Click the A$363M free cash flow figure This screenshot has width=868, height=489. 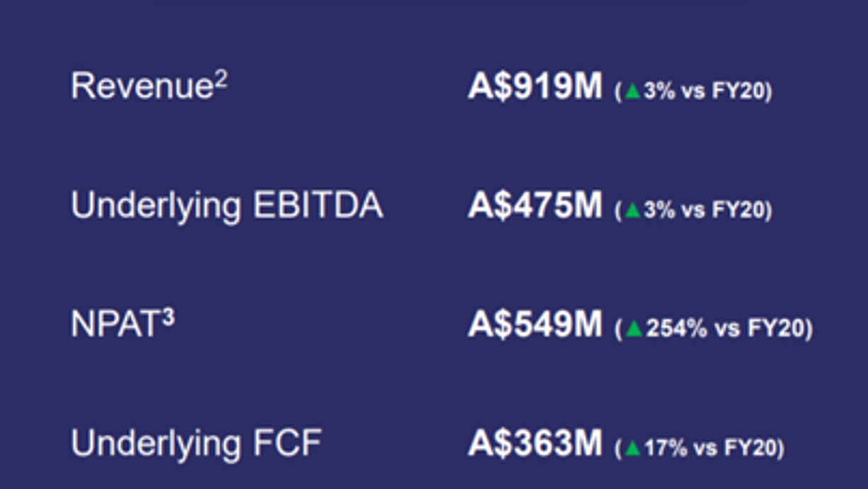click(535, 444)
